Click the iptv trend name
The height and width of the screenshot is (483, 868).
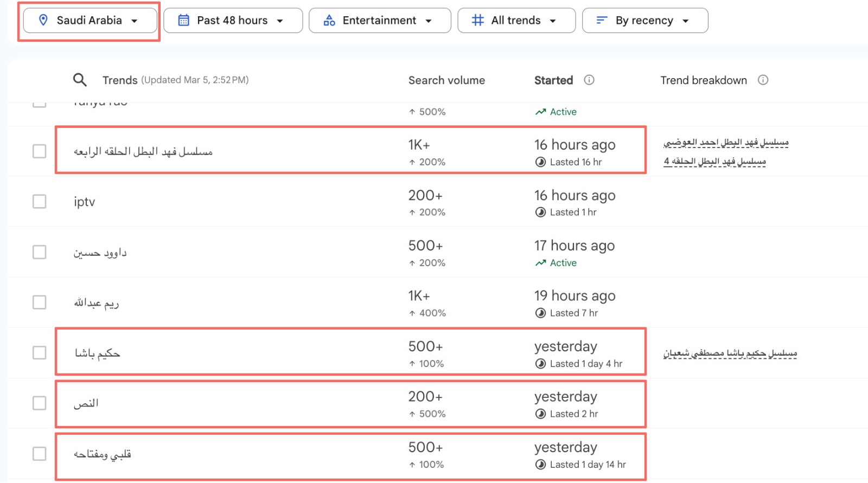point(85,202)
